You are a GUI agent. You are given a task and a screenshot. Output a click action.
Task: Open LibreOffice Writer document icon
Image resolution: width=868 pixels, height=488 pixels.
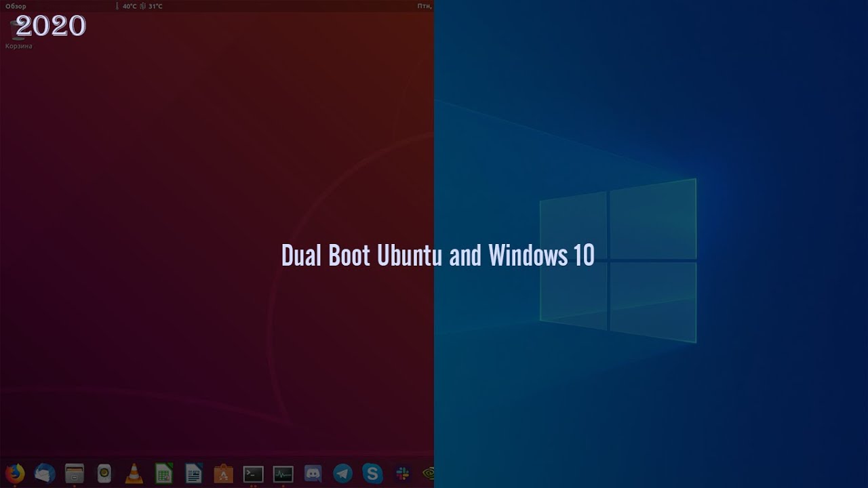(194, 473)
